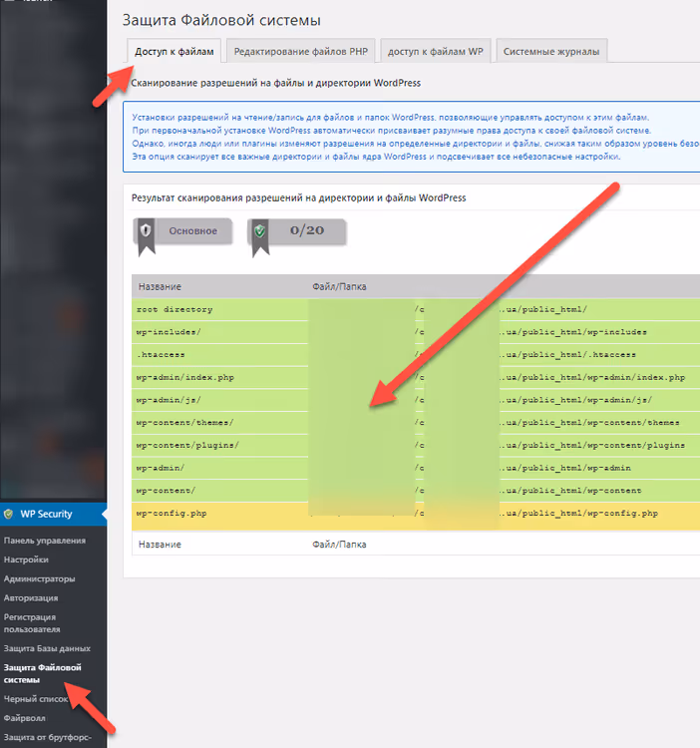
Task: Go to the Системные журналы tab
Action: [551, 51]
